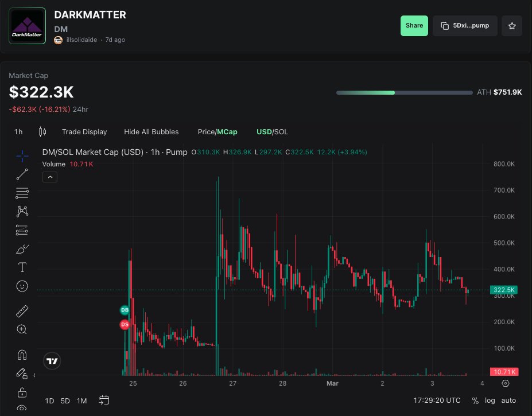Select the text annotation tool

[22, 267]
